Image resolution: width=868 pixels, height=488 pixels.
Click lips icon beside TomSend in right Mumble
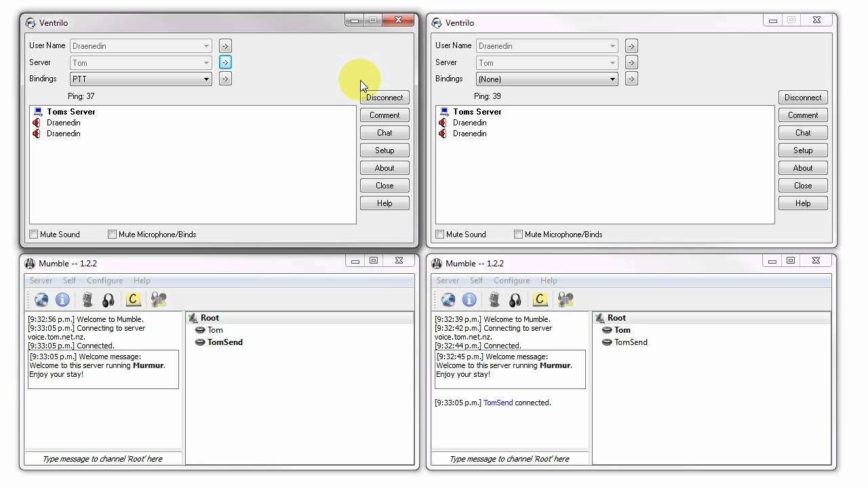pos(607,342)
